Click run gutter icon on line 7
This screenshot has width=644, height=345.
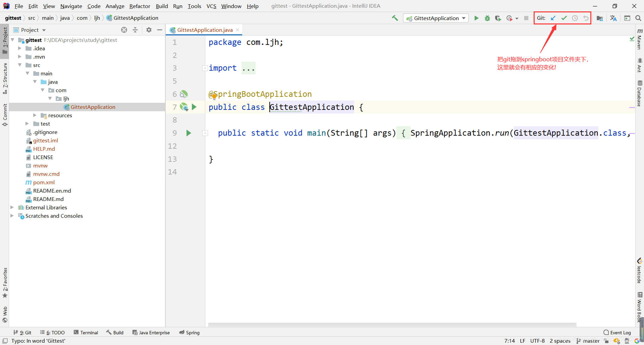click(x=194, y=107)
